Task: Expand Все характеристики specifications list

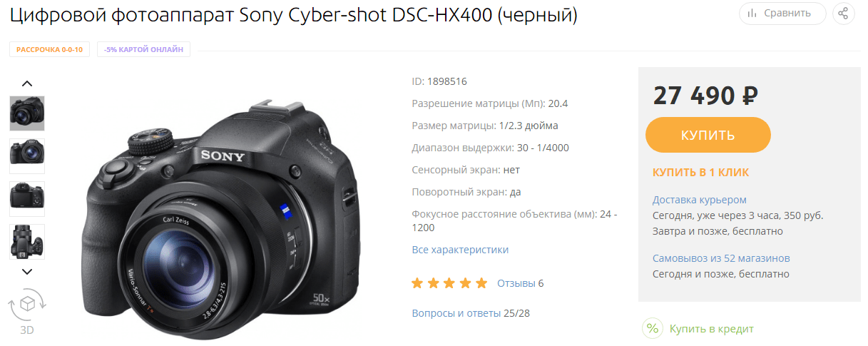Action: tap(460, 250)
